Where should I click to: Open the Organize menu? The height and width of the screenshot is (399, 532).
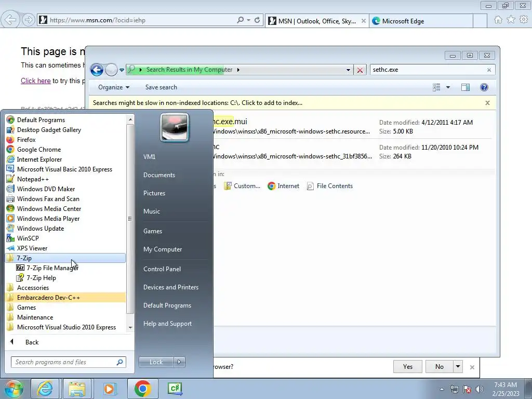[114, 87]
